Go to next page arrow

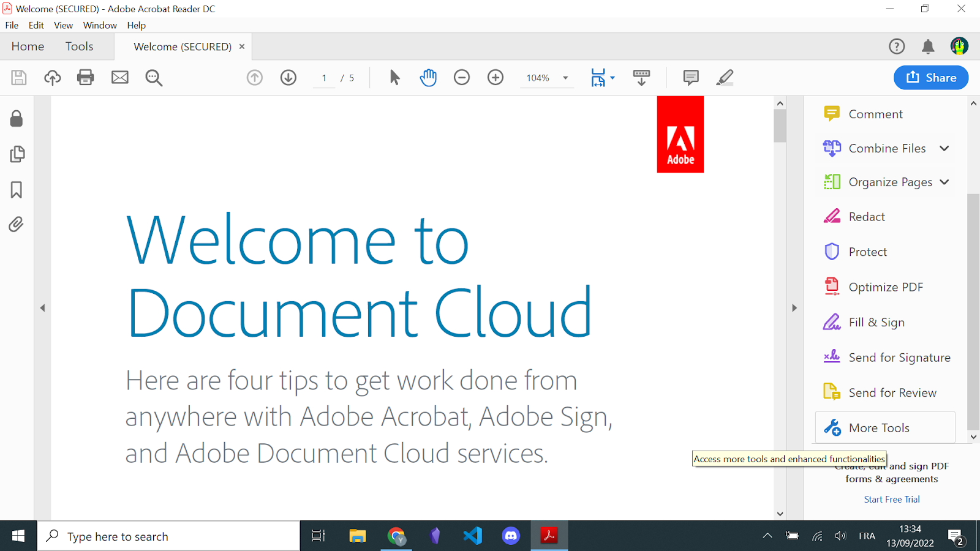pos(288,78)
